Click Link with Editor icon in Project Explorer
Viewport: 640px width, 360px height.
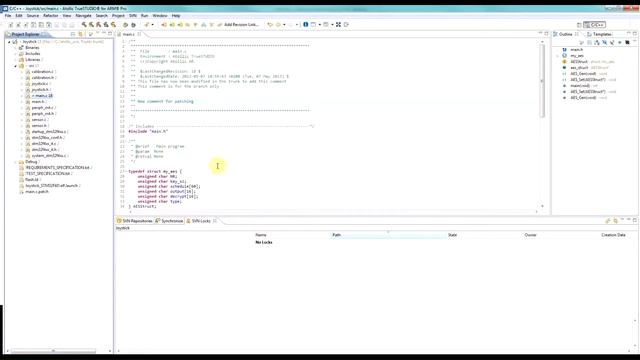(80, 34)
